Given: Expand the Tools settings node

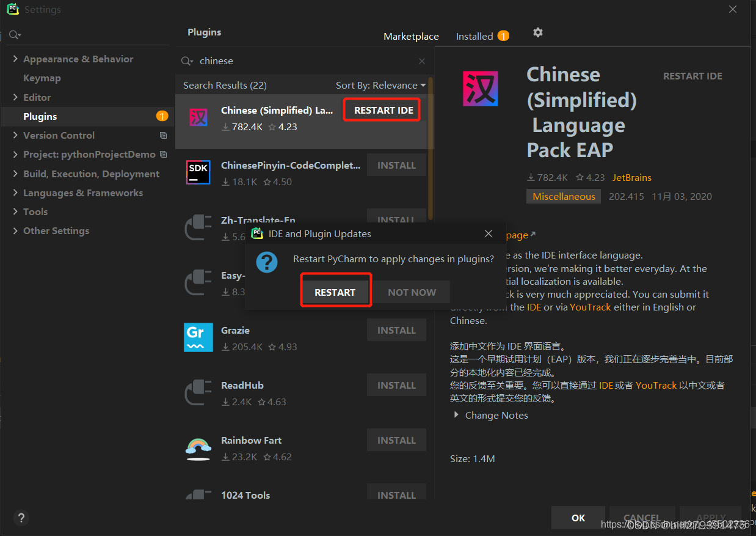Looking at the screenshot, I should pos(15,211).
